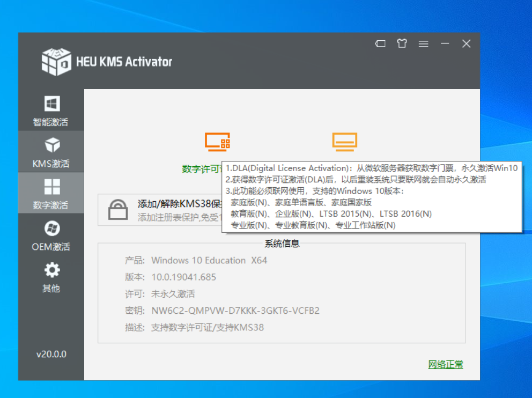The height and width of the screenshot is (398, 532).
Task: Click the orange monitor icon on right
Action: coord(345,142)
